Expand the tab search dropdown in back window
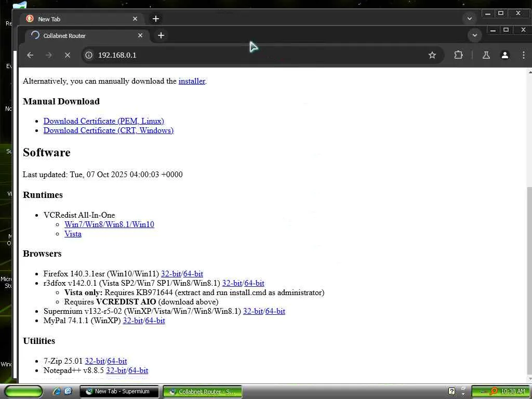Image resolution: width=532 pixels, height=399 pixels. 470,18
